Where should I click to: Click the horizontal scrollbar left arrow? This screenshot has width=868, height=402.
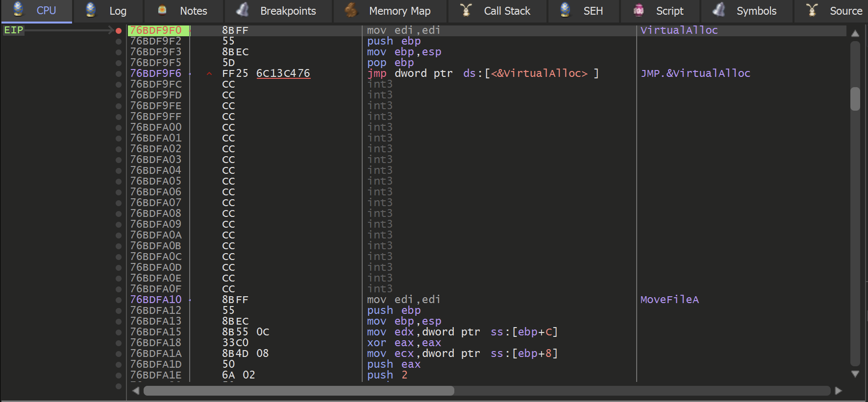(x=136, y=391)
